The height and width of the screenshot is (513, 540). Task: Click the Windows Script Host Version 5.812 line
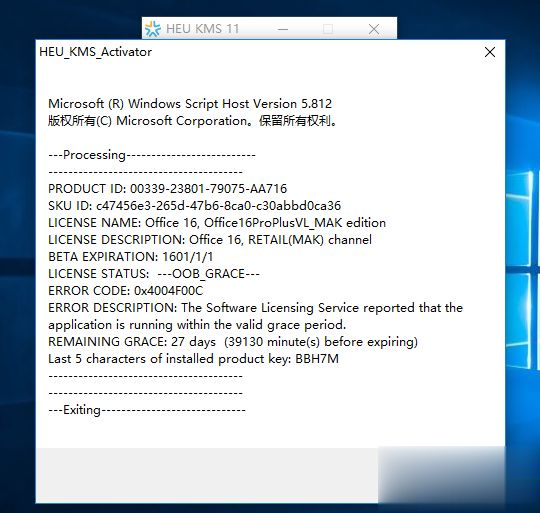tap(190, 104)
